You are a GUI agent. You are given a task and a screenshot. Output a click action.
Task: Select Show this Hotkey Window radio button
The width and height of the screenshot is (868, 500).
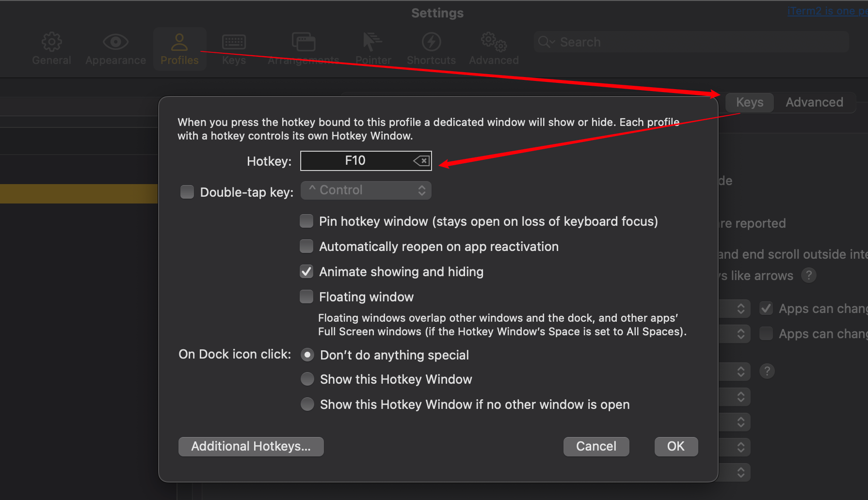click(x=307, y=379)
